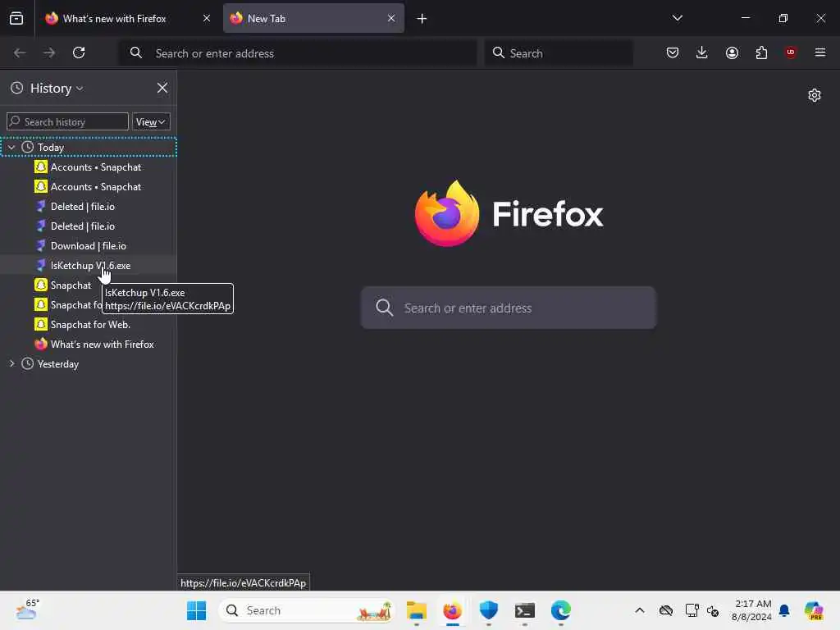Click the new tab page search box
The width and height of the screenshot is (840, 630).
[509, 308]
